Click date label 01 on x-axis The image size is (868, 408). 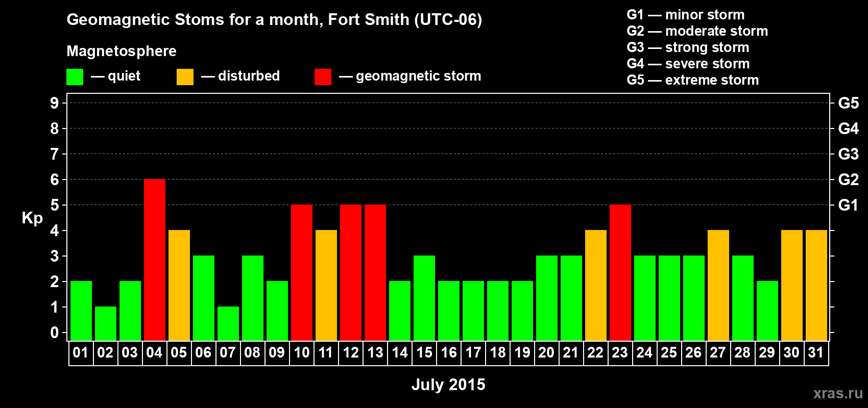click(x=81, y=352)
